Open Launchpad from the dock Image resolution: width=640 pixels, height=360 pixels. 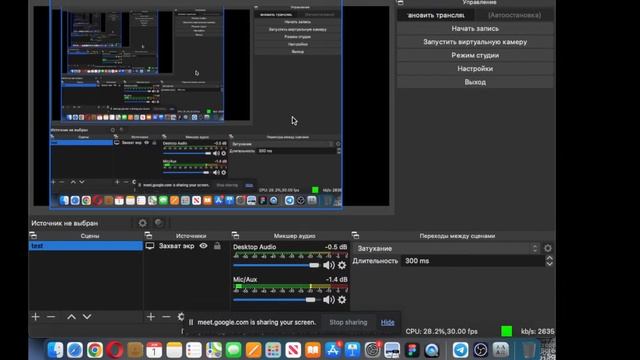coord(273,350)
